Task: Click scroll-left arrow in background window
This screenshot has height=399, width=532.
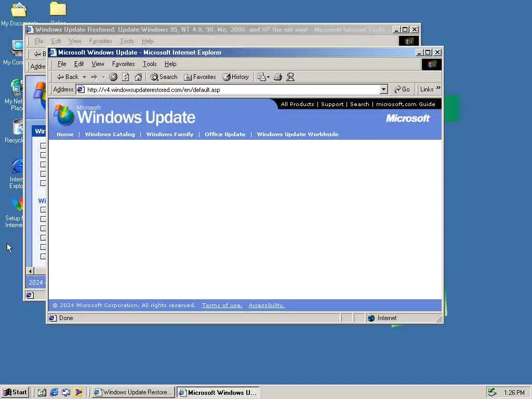Action: 30,271
